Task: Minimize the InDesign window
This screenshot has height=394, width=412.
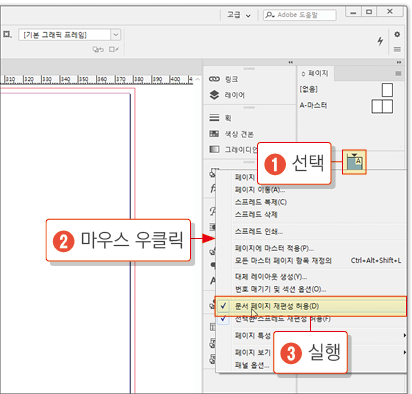Action: point(353,12)
